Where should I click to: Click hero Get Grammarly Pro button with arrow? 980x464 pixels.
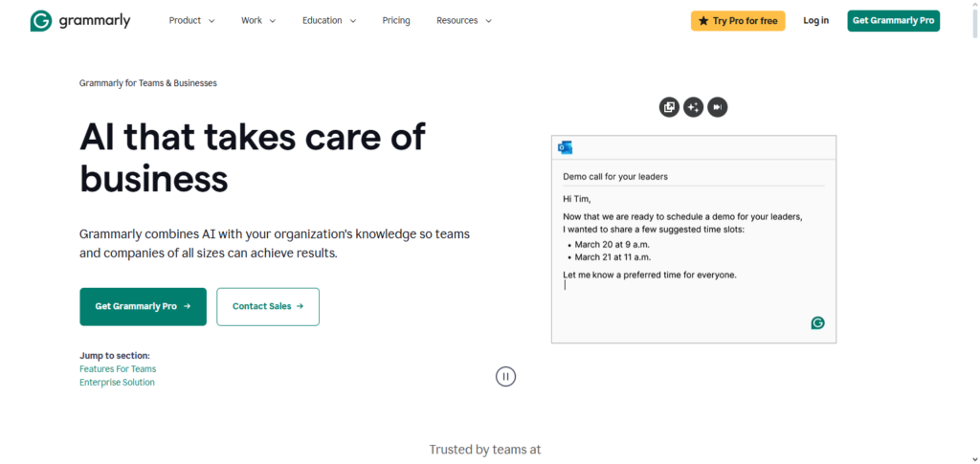144,307
